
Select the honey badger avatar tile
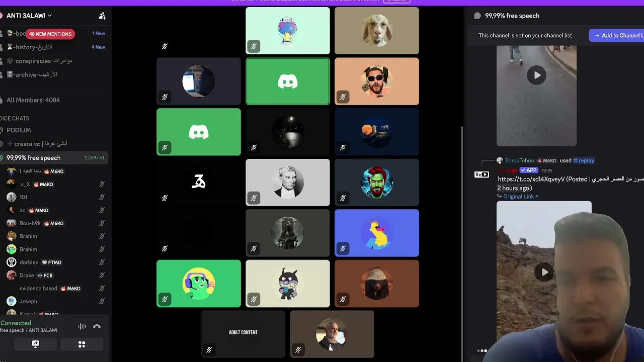pyautogui.click(x=377, y=284)
